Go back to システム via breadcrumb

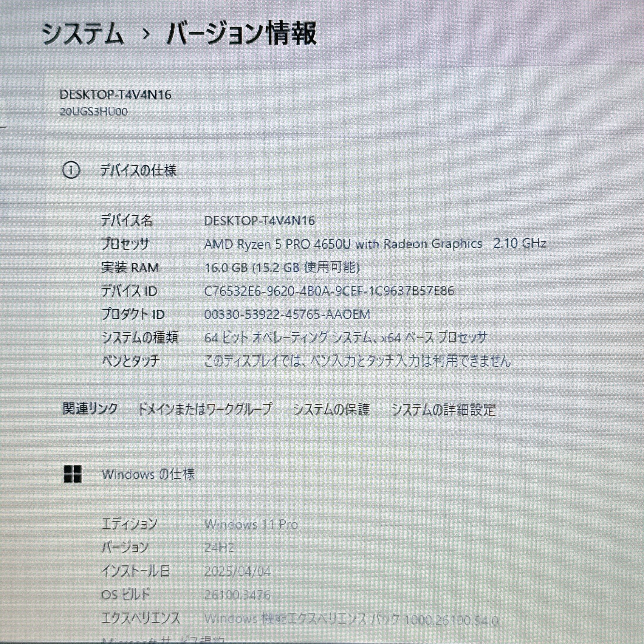(x=83, y=33)
